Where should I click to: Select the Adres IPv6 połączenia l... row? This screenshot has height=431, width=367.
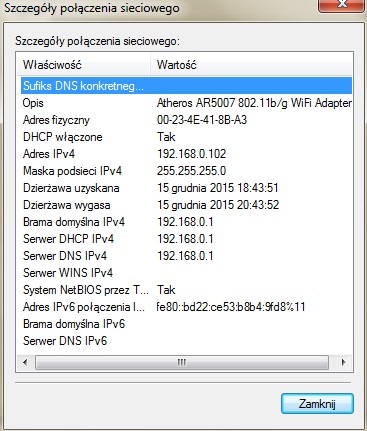click(186, 307)
